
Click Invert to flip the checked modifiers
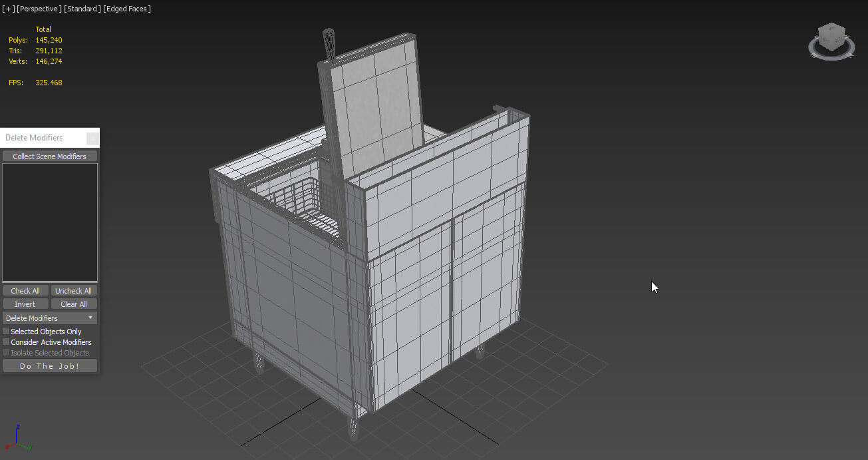[25, 304]
